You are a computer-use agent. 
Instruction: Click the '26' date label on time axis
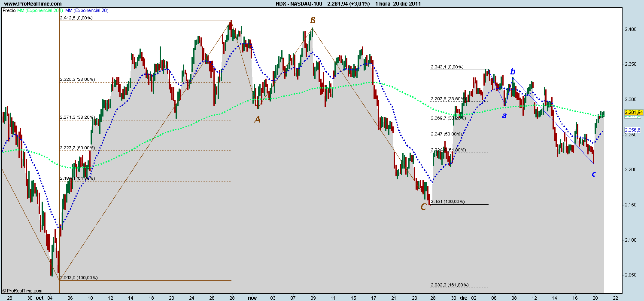pyautogui.click(x=212, y=297)
